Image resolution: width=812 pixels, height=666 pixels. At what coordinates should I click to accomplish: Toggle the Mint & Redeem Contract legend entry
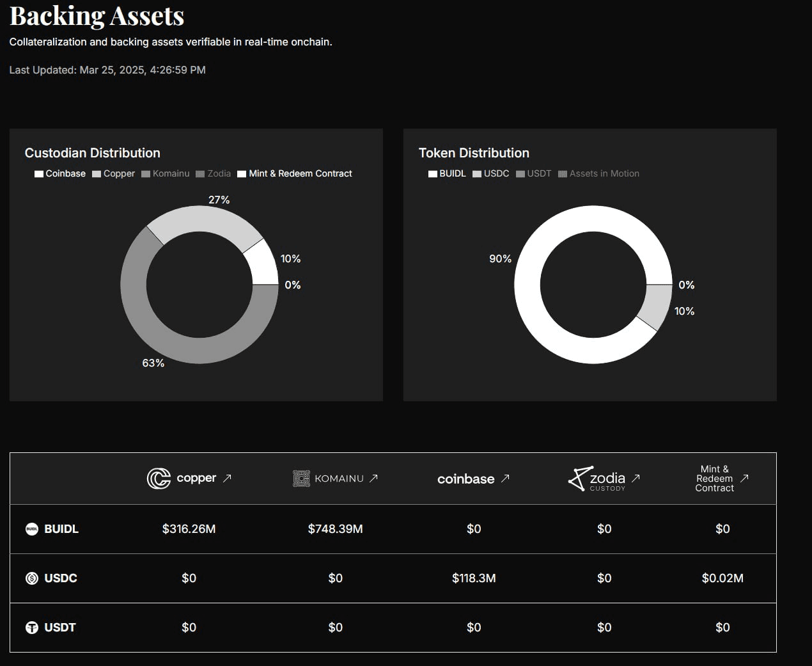tap(295, 173)
